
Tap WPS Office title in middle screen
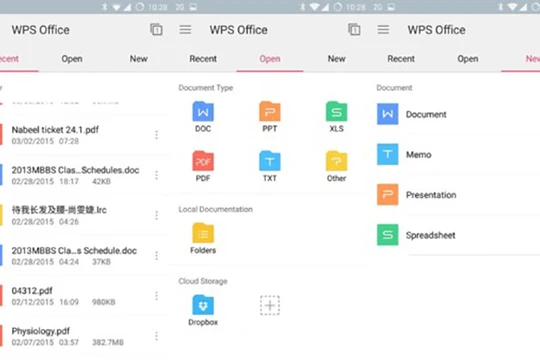(x=239, y=30)
